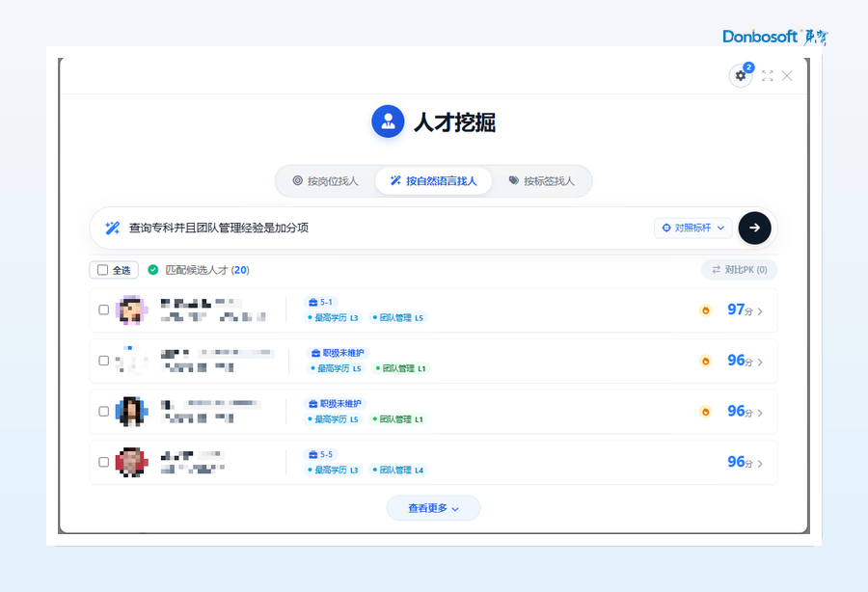Open the 对照标杆 dropdown
The height and width of the screenshot is (592, 868).
tap(693, 228)
